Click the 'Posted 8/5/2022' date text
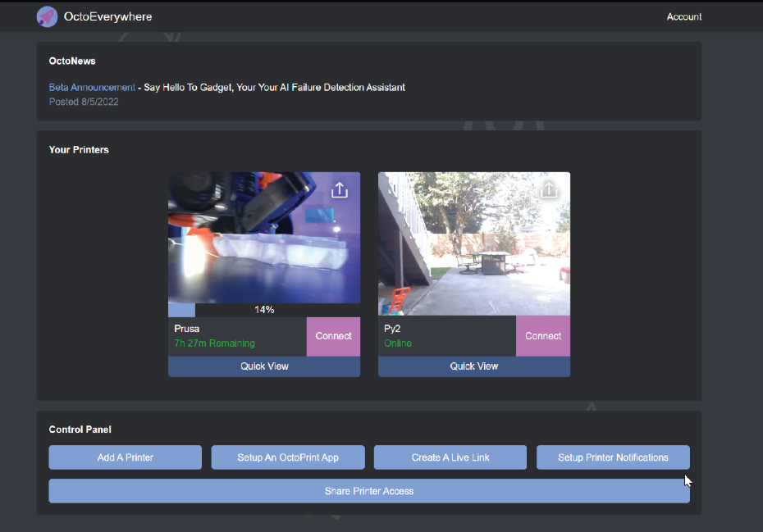The image size is (763, 532). (84, 102)
